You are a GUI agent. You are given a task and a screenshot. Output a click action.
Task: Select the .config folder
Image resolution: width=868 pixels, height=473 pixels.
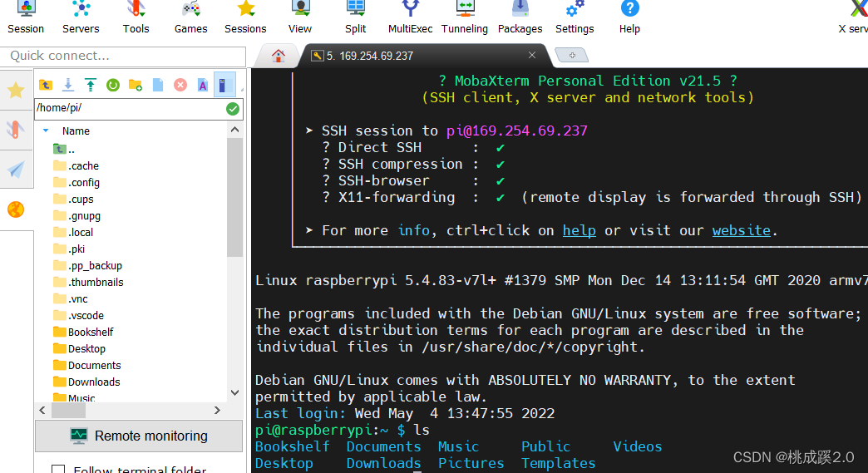pos(77,183)
